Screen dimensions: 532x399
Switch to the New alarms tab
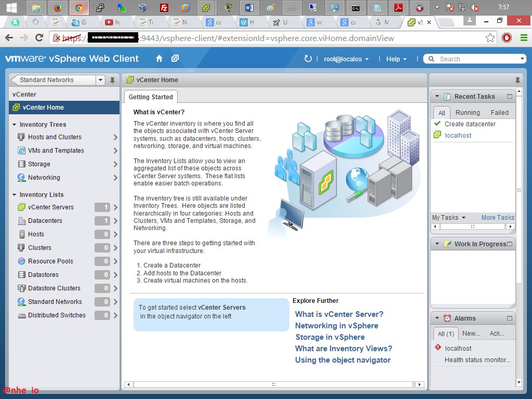pos(471,334)
